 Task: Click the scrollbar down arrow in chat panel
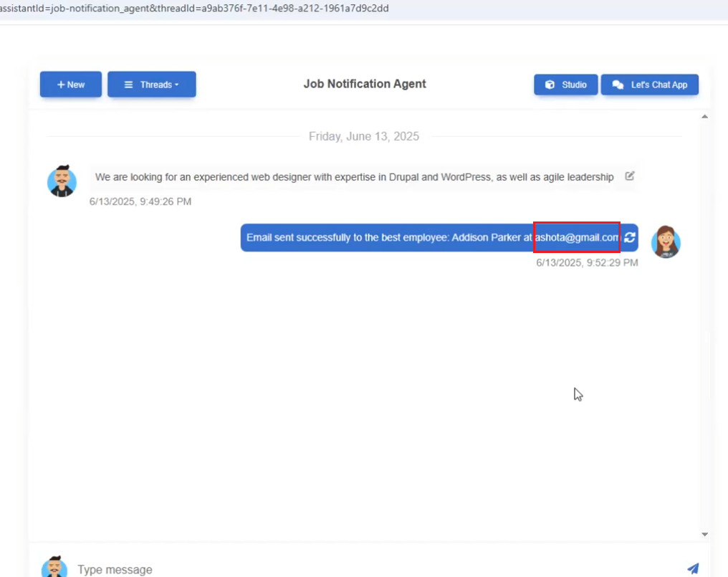704,534
